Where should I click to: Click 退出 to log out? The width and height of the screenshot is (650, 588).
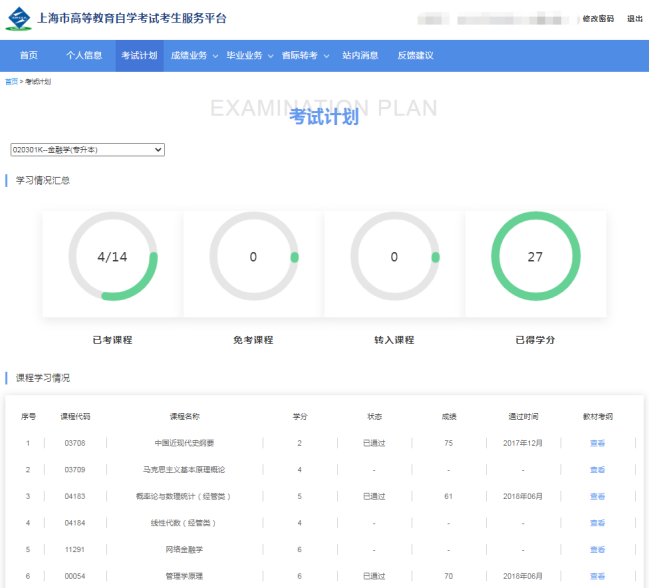634,19
